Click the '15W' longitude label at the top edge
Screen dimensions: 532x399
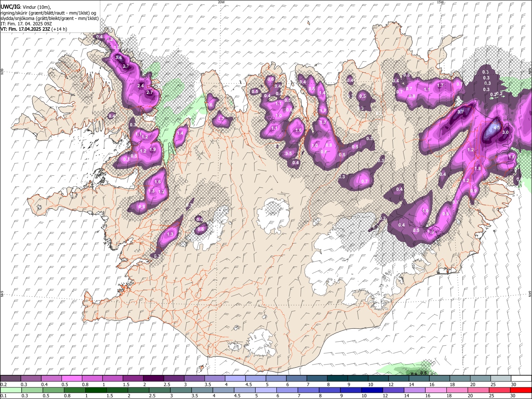coord(440,2)
